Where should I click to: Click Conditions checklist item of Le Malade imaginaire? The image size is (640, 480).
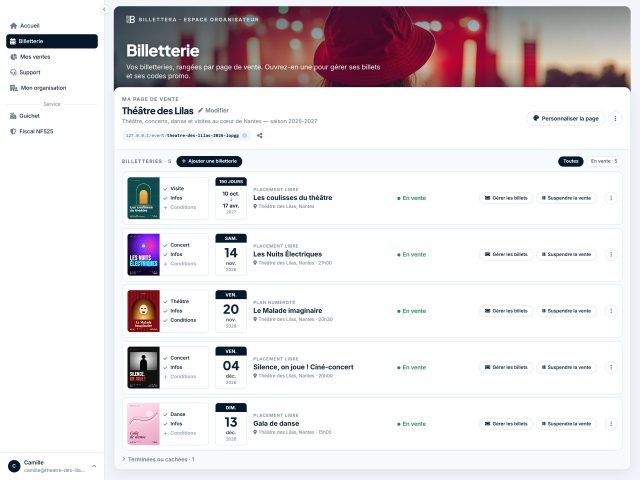(180, 320)
